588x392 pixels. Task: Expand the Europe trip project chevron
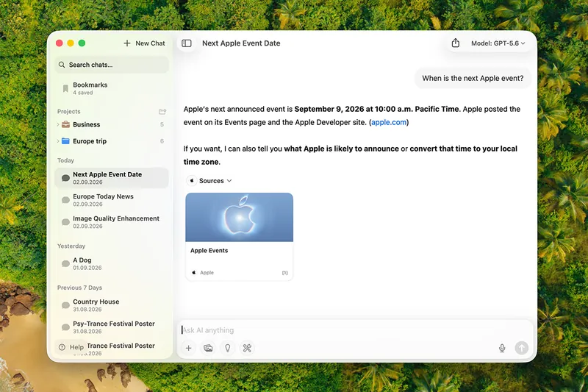pos(58,141)
